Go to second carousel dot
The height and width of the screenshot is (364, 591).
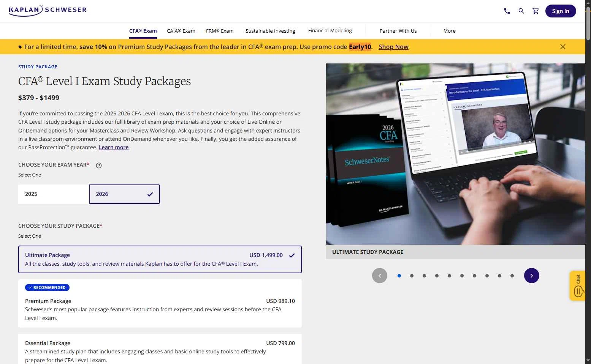[x=412, y=276]
